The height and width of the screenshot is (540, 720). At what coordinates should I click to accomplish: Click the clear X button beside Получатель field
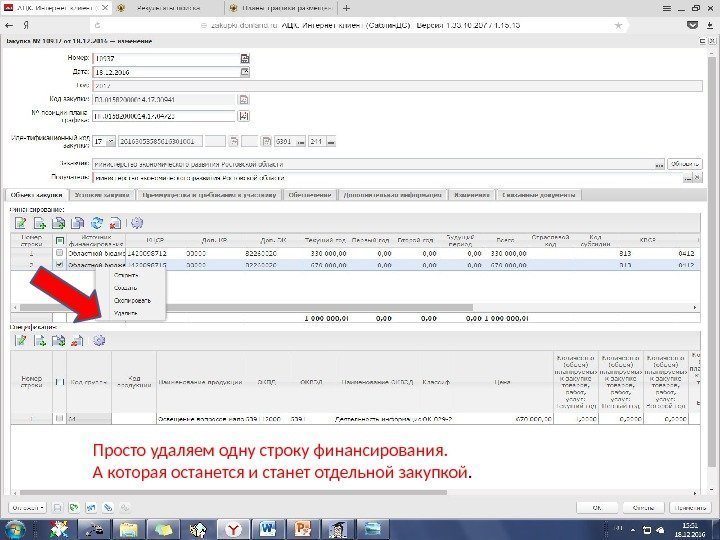pos(698,178)
